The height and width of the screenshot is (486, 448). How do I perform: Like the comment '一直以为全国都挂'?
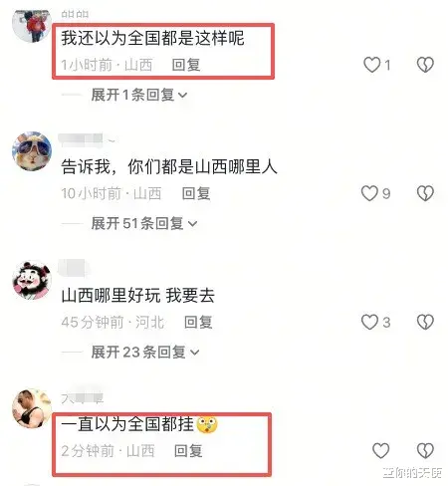click(x=380, y=450)
